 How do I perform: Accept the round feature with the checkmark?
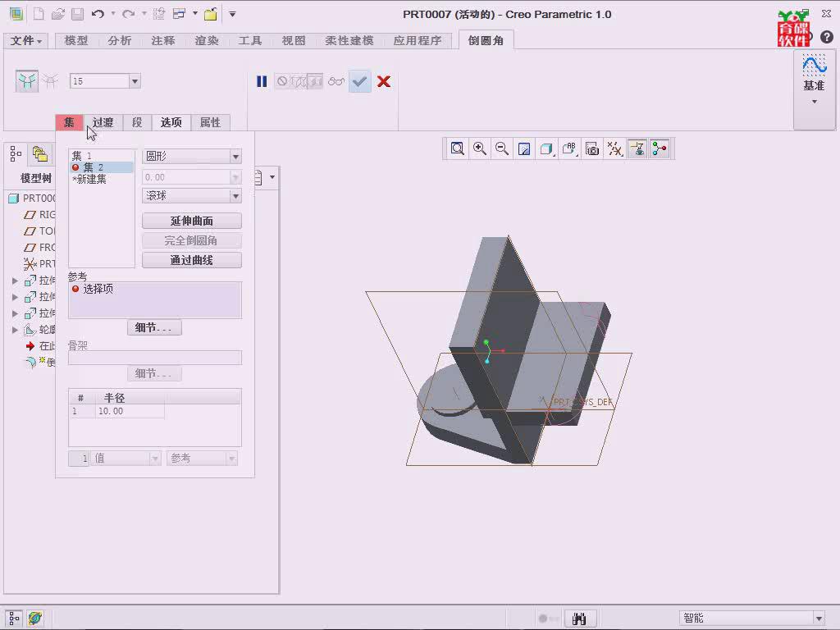[x=359, y=81]
